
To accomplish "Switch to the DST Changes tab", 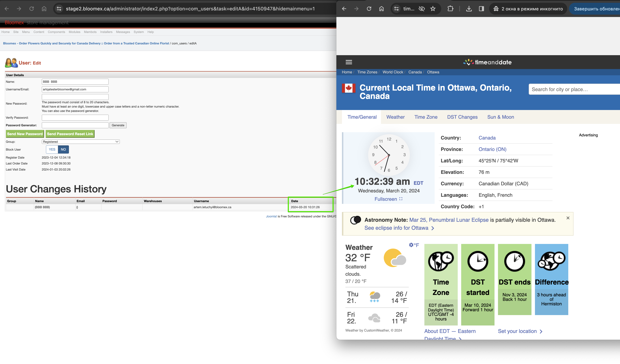I will click(462, 117).
